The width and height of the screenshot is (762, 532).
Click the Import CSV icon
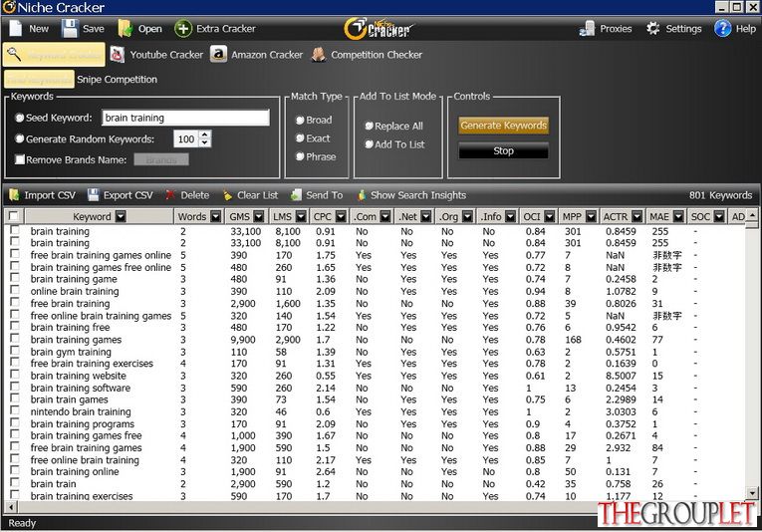point(14,195)
